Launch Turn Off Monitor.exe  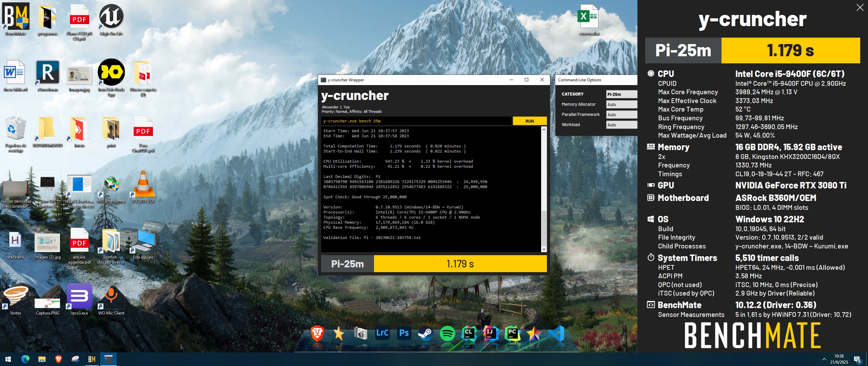click(x=47, y=190)
